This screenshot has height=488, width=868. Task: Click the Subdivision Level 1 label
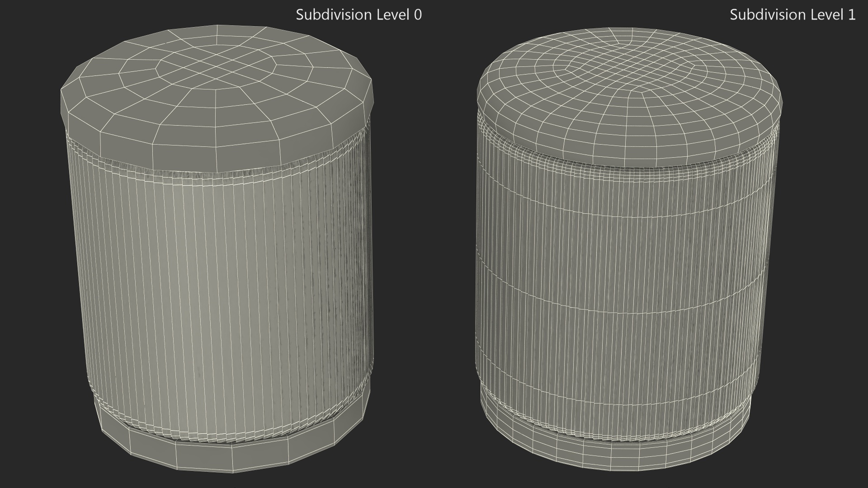(x=792, y=15)
